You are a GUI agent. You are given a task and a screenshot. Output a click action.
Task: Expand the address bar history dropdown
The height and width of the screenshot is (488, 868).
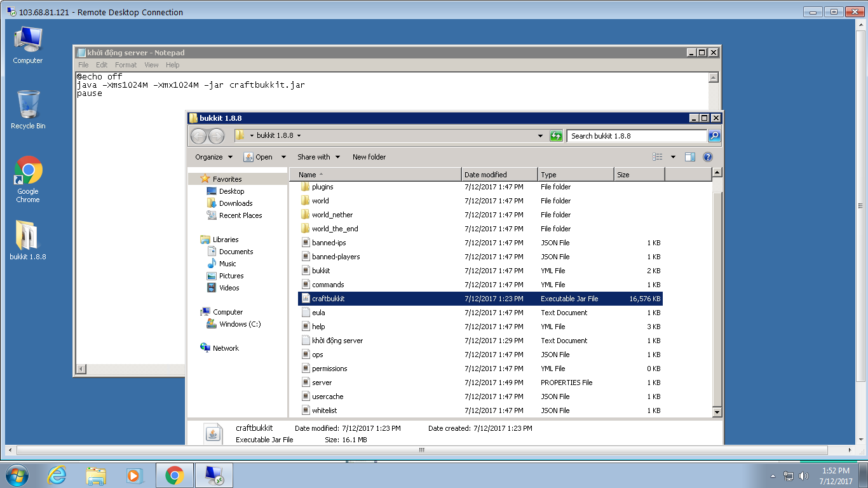click(540, 136)
